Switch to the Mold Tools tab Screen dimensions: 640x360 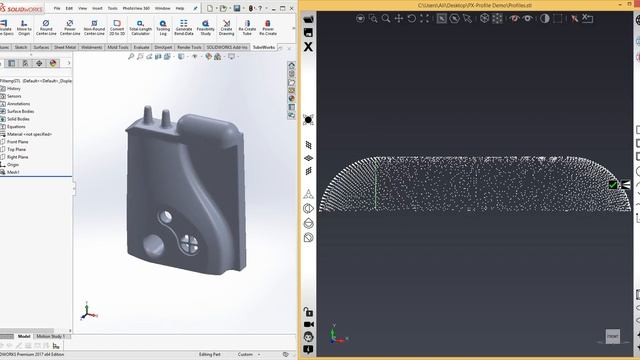point(118,47)
